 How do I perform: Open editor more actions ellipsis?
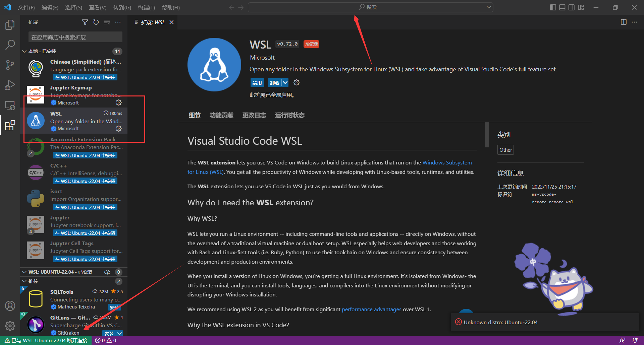click(634, 22)
